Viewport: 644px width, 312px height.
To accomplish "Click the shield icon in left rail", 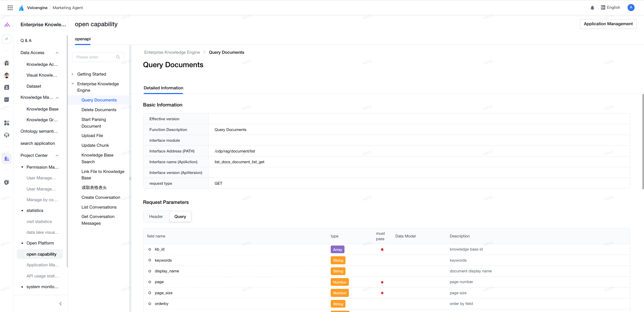I will click(6, 182).
